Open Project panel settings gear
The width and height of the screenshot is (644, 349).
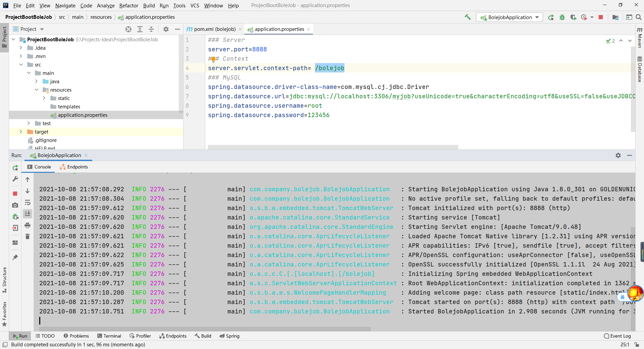(166, 29)
